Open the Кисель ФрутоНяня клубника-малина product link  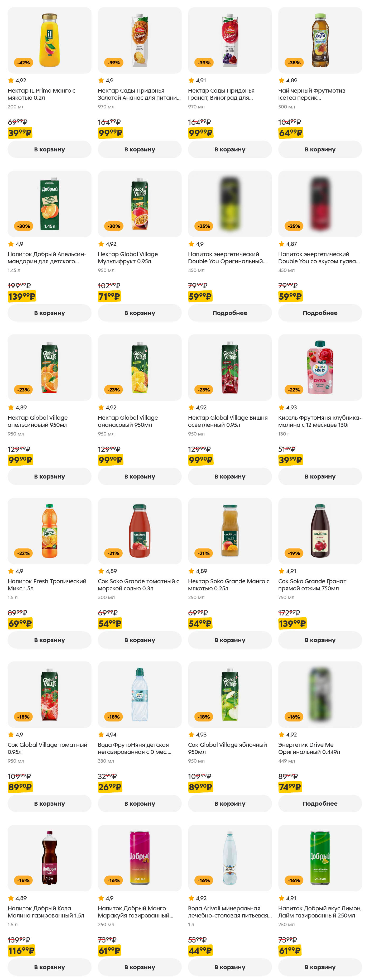[320, 421]
